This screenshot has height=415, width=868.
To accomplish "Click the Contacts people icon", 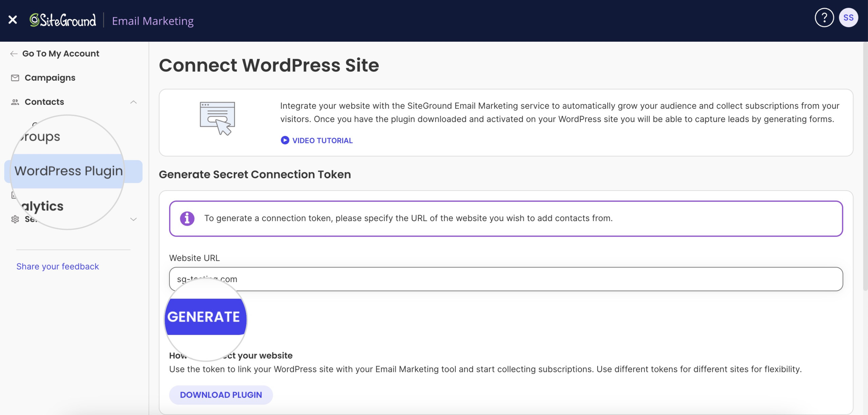I will click(15, 102).
